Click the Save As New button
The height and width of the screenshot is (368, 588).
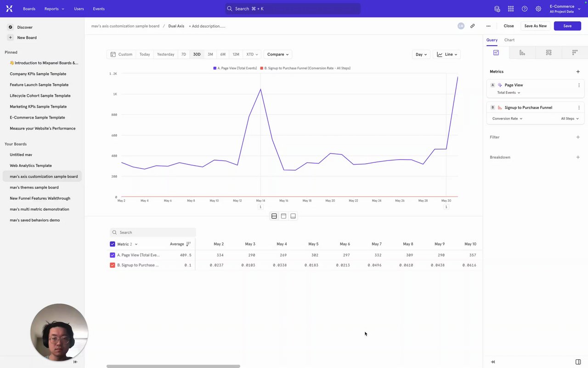[x=536, y=26]
